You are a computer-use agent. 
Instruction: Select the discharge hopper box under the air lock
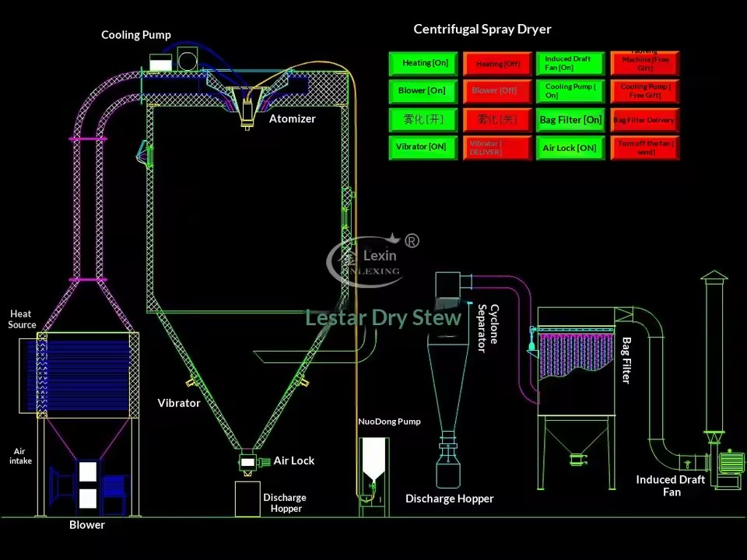[x=247, y=499]
